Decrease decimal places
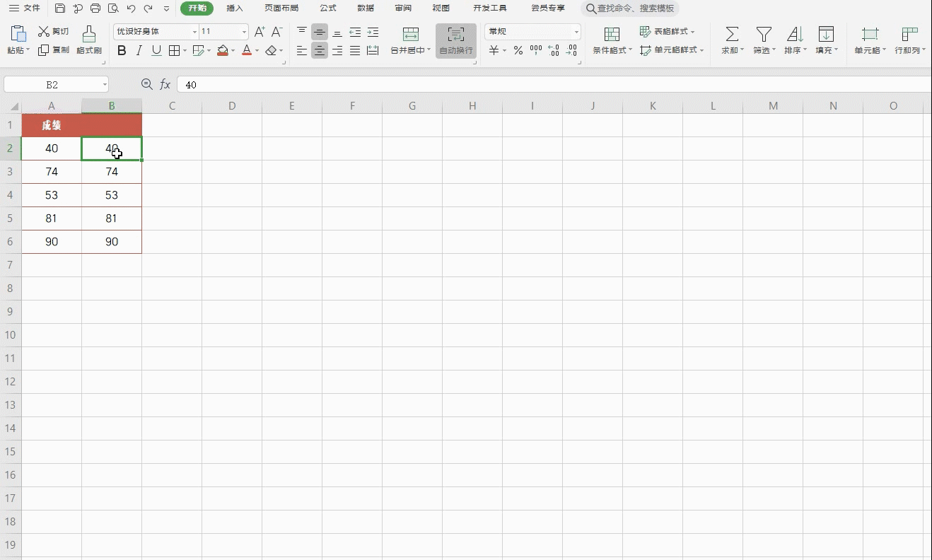The height and width of the screenshot is (560, 932). [572, 50]
